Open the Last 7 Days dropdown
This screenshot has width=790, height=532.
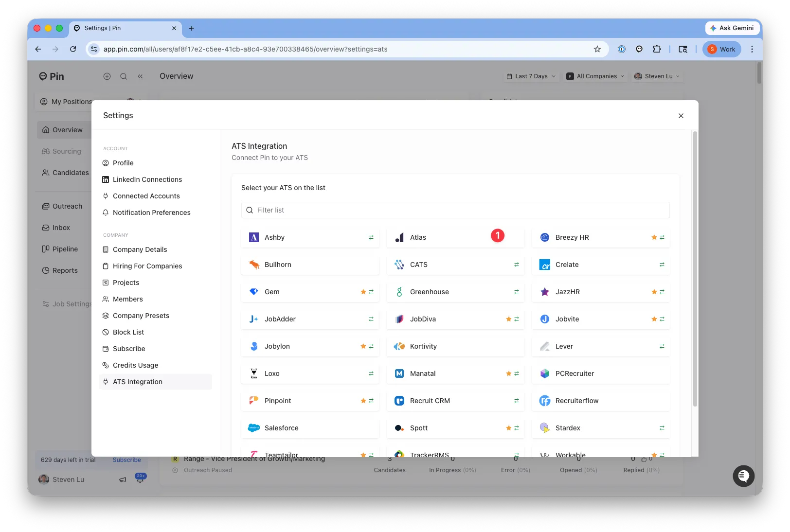click(531, 76)
